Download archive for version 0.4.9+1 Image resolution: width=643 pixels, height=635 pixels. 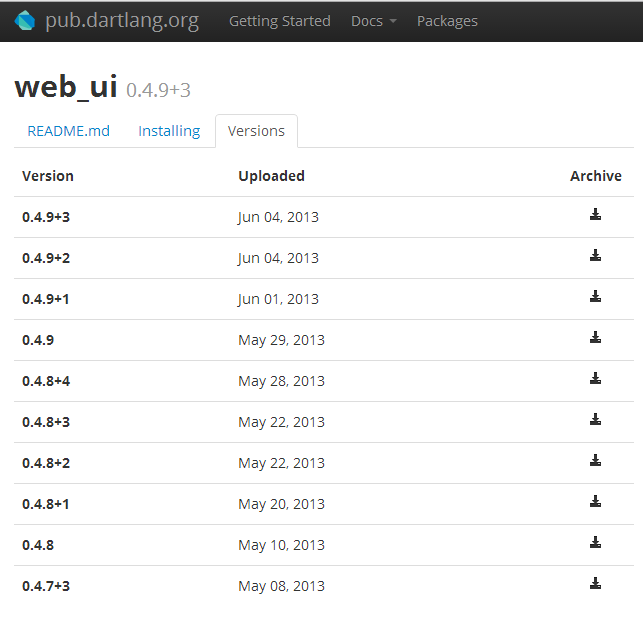pos(595,296)
